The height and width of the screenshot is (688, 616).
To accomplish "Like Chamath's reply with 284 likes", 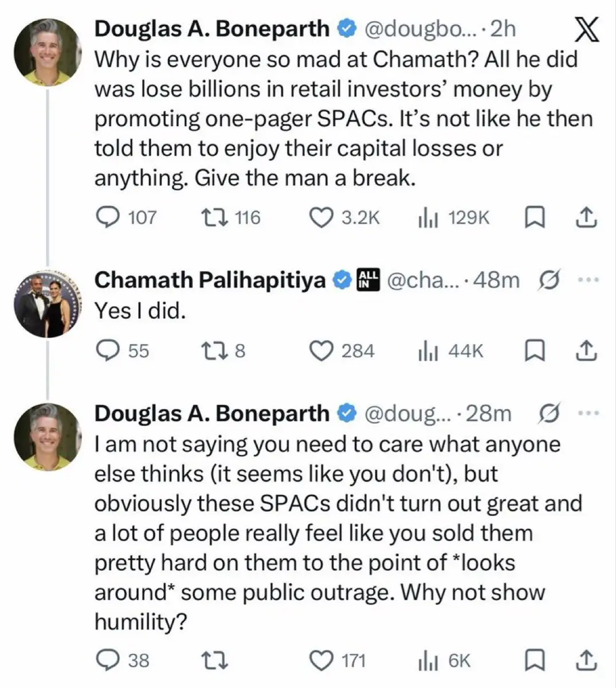I will coord(321,351).
